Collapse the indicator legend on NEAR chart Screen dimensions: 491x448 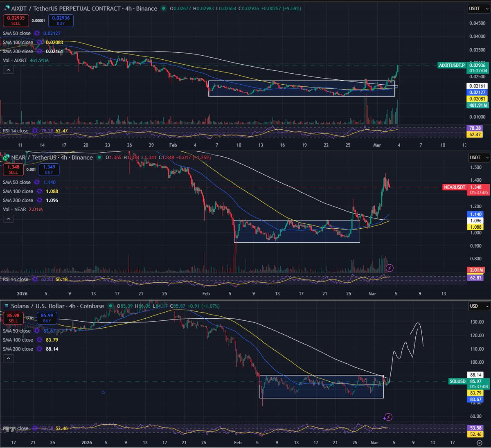click(x=9, y=219)
